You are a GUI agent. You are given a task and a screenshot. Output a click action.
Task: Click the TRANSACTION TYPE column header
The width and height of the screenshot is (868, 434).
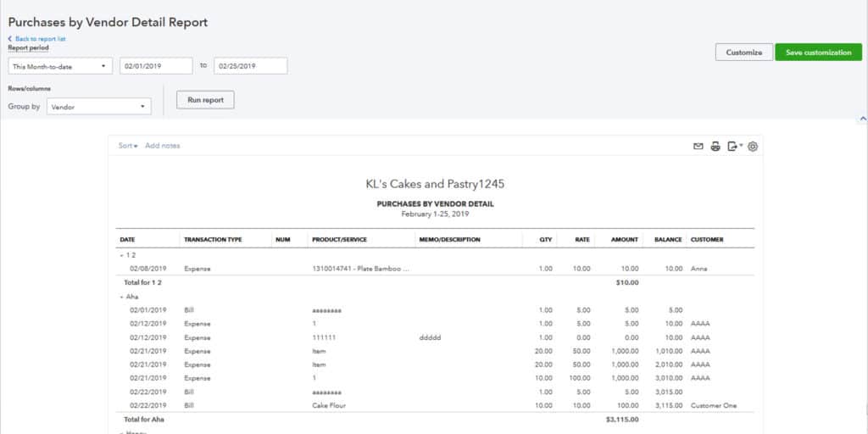(213, 240)
